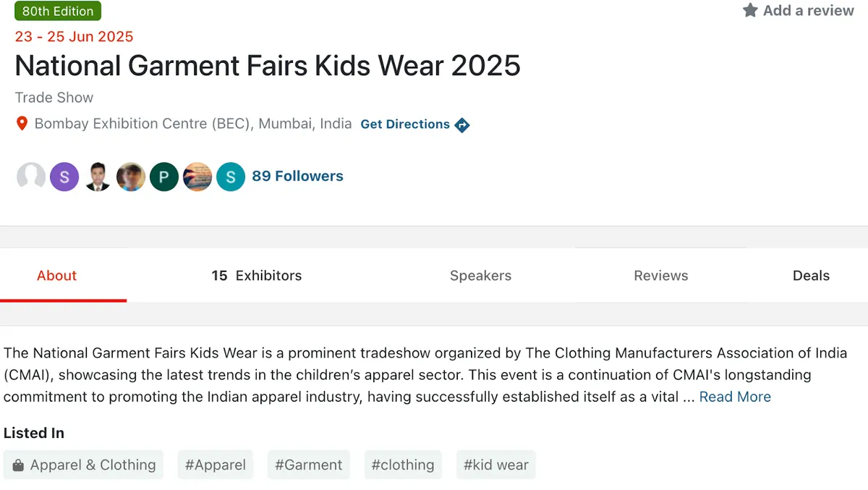Image resolution: width=868 pixels, height=490 pixels.
Task: Select the Deals tab
Action: tap(811, 276)
